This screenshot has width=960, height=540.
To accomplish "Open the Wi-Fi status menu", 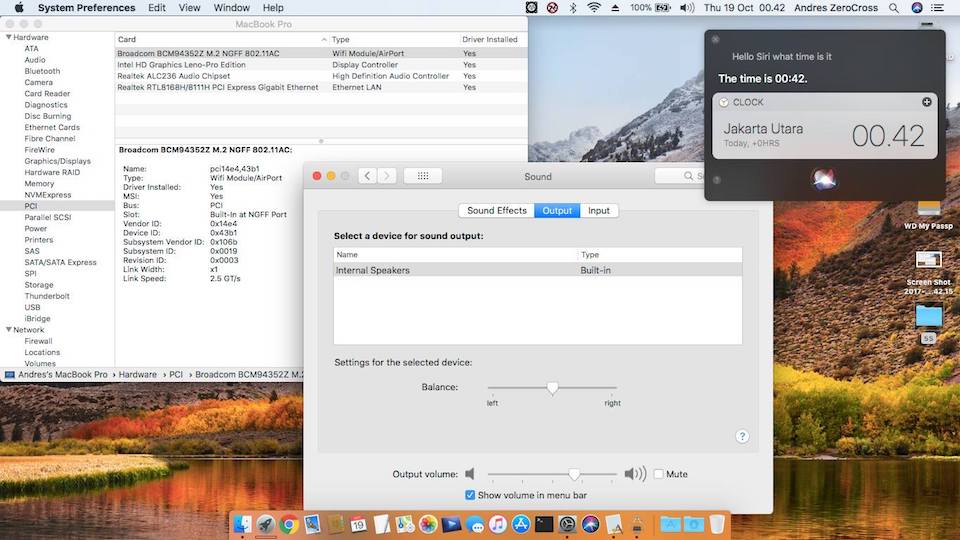I will coord(593,8).
